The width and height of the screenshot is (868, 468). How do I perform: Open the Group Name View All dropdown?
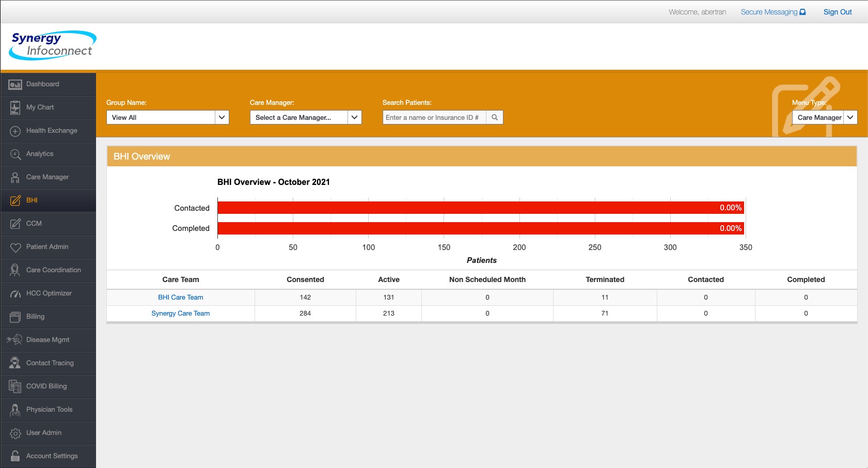[167, 117]
